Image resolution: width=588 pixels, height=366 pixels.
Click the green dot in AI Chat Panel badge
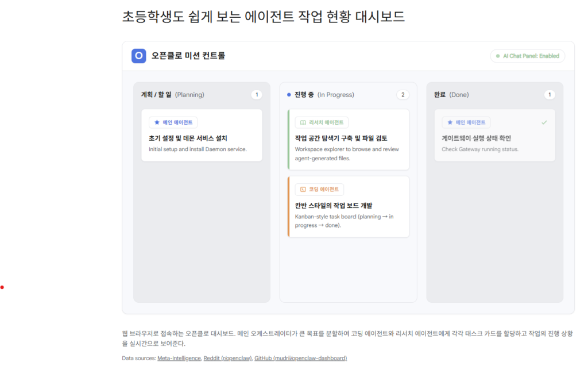[498, 56]
